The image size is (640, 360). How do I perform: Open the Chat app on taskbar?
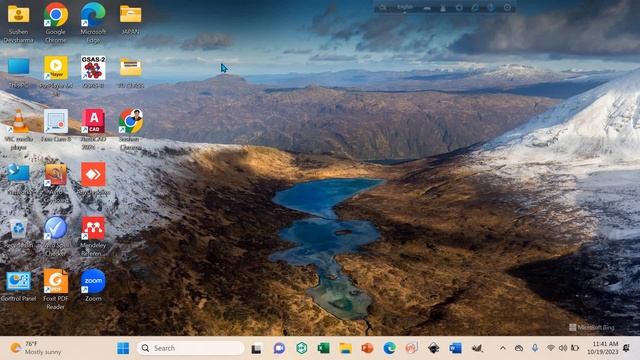pos(279,348)
